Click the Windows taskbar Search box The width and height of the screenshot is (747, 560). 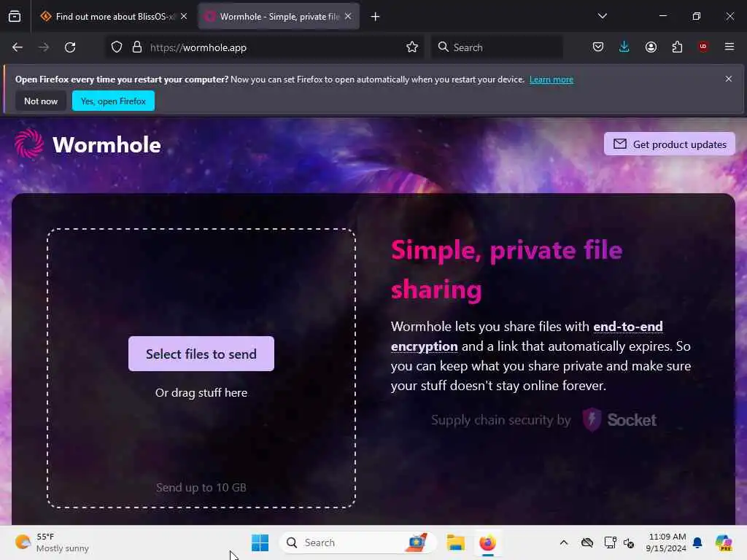click(x=357, y=542)
